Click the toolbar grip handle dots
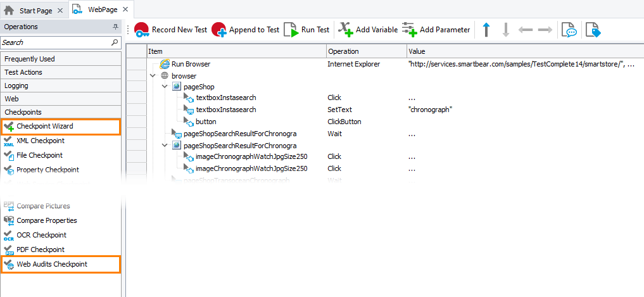Screen dimensions: 644x297 pos(128,30)
